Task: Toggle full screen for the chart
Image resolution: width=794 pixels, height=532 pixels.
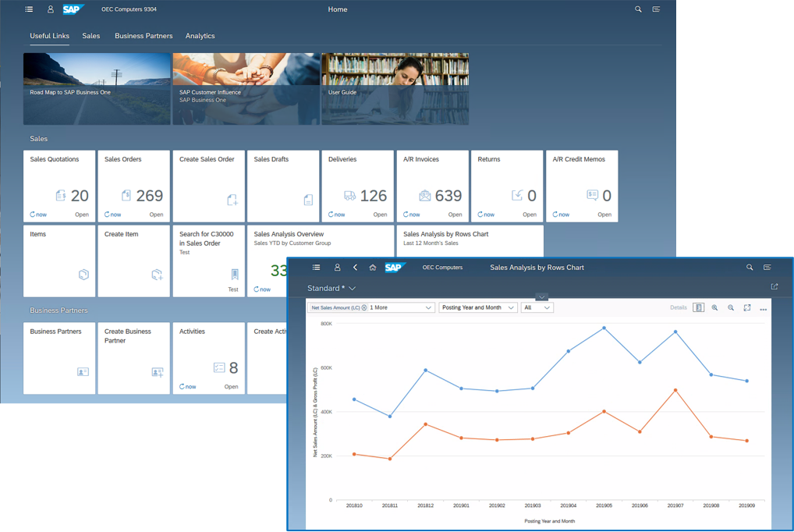Action: [x=747, y=307]
